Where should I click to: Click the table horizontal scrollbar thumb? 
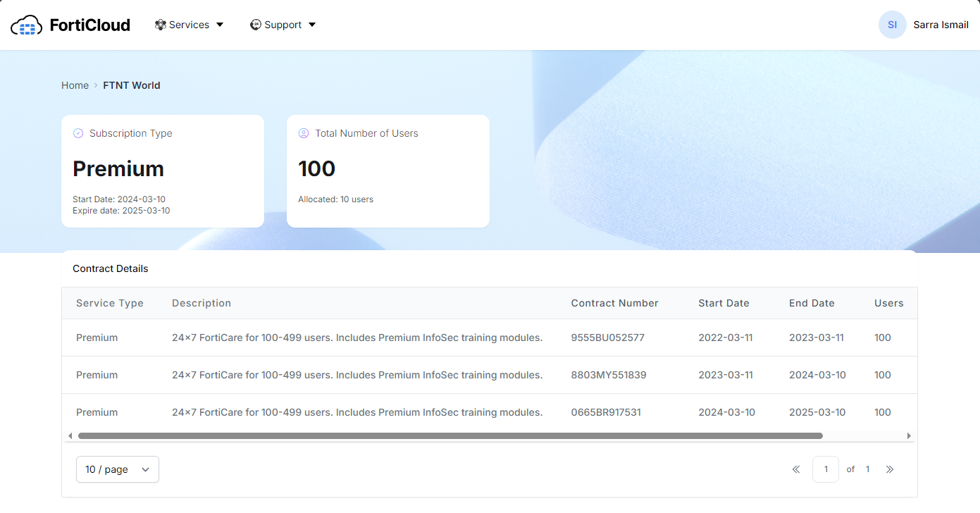click(x=450, y=436)
